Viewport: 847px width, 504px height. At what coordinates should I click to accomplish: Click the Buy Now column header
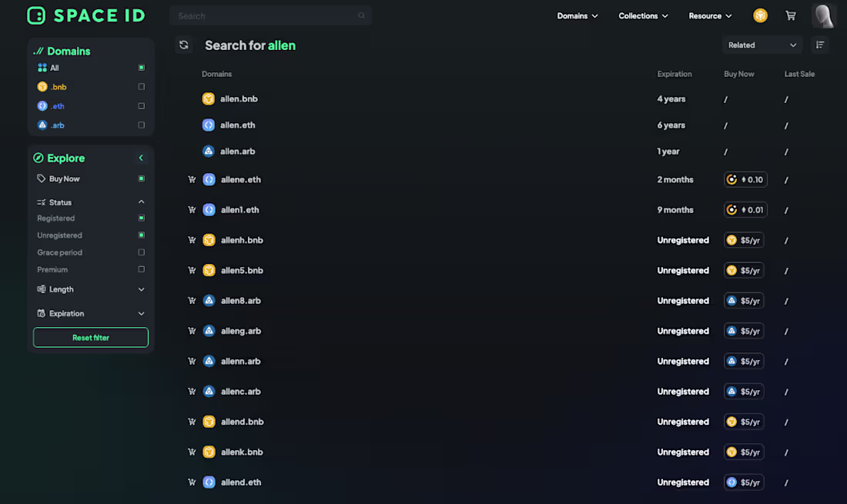tap(739, 74)
